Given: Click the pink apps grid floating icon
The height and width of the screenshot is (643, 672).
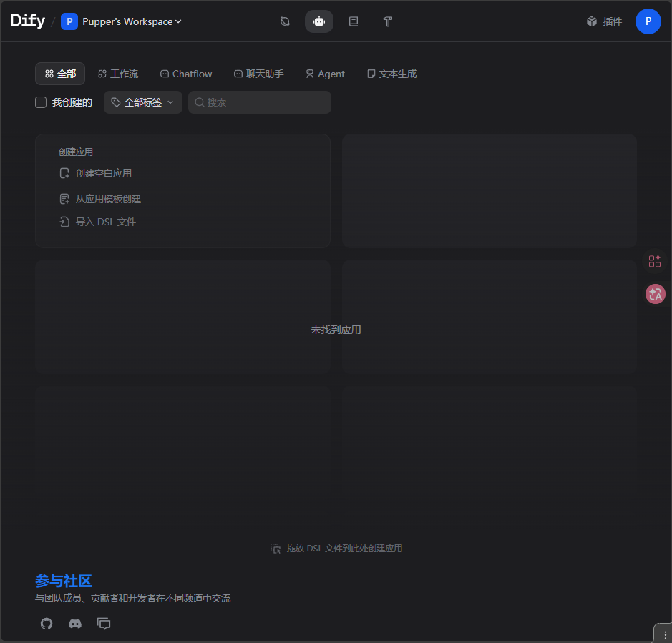Looking at the screenshot, I should (655, 261).
